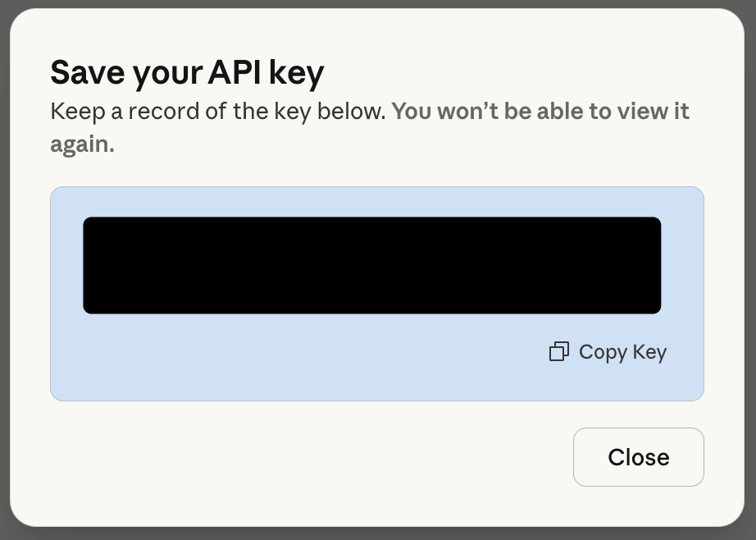
Task: Select the overlapping squares clipboard icon
Action: 558,352
